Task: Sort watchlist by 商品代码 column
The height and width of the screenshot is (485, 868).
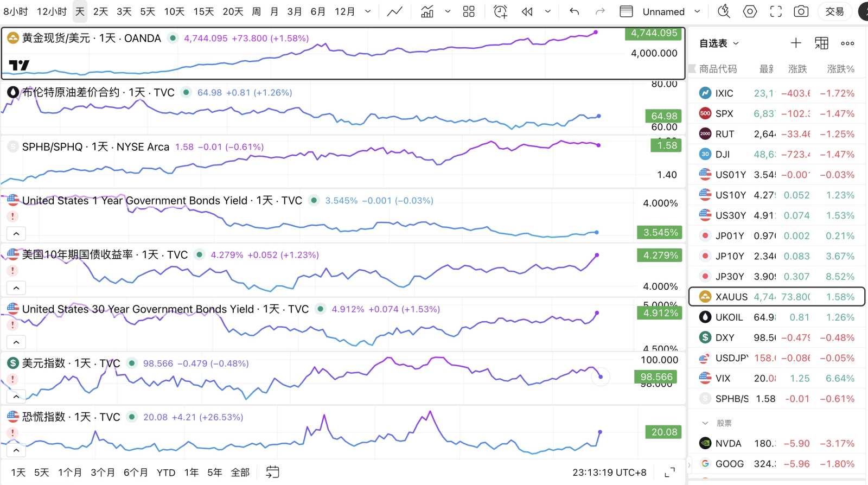Action: tap(718, 69)
